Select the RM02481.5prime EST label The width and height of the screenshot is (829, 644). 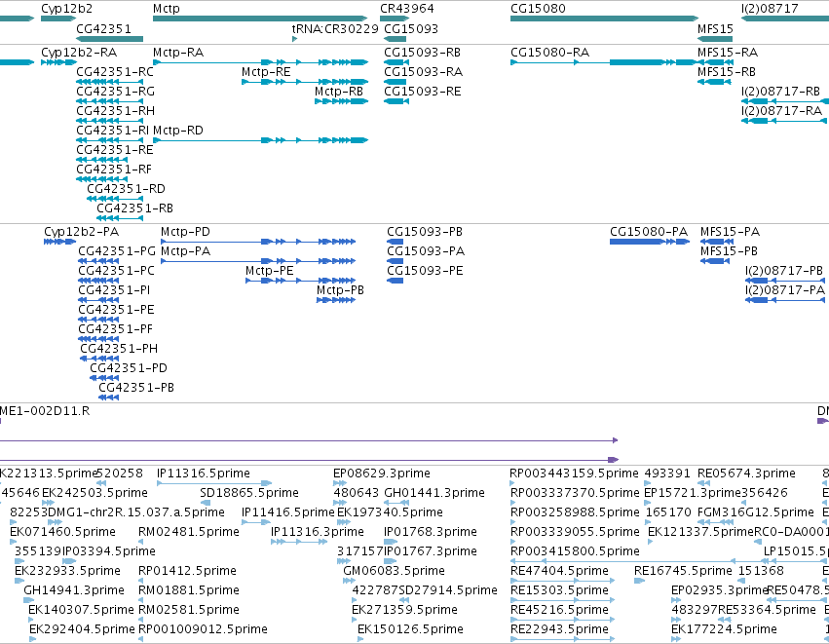pos(189,532)
